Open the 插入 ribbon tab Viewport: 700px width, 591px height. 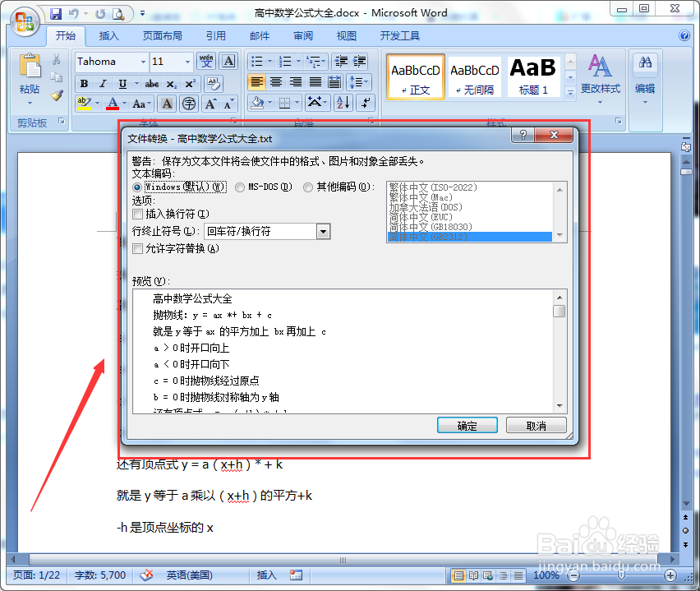[108, 35]
